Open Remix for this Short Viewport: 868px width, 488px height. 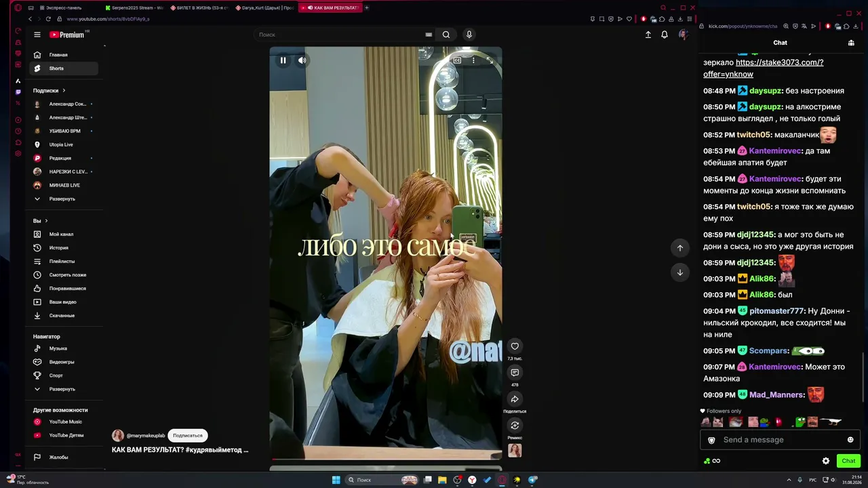point(515,426)
